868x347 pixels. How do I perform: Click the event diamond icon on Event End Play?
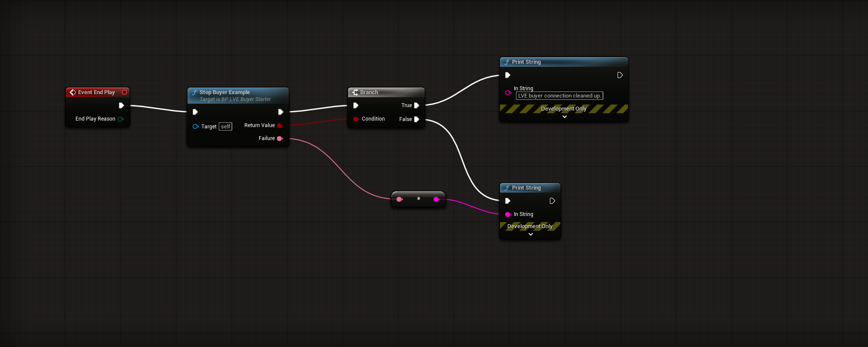tap(73, 92)
